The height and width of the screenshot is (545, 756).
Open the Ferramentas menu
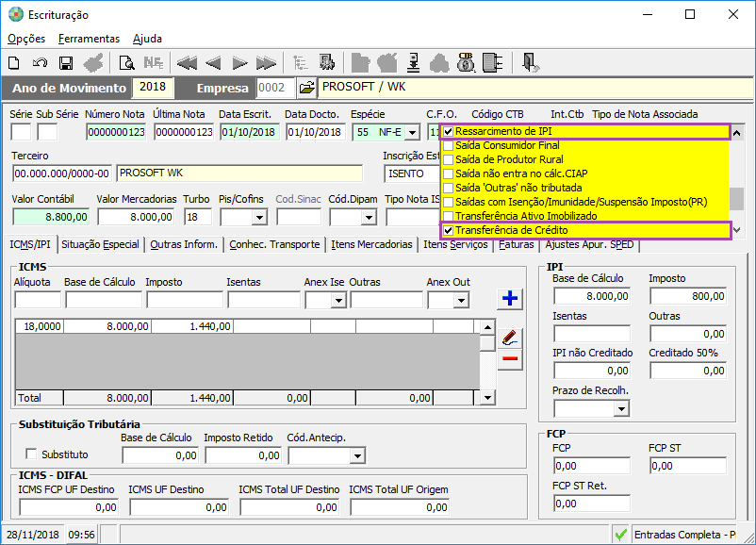coord(89,39)
